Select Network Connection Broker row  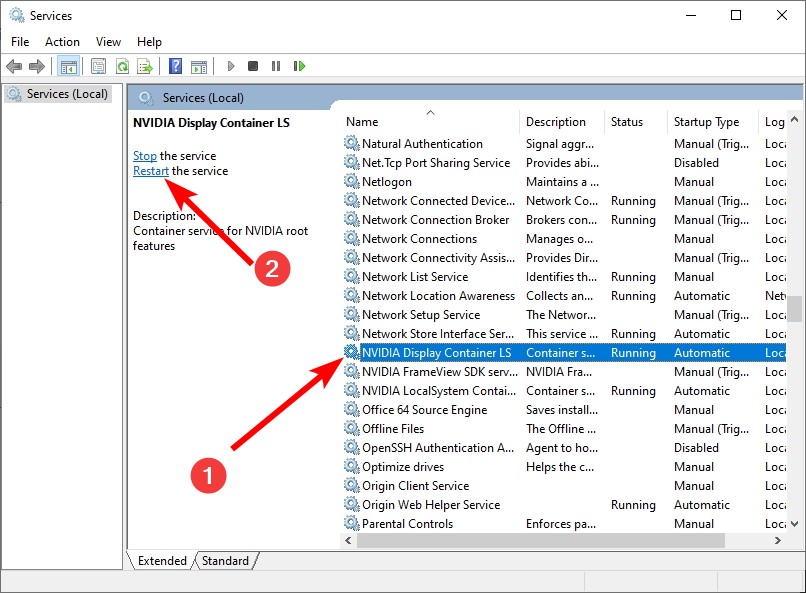[x=564, y=219]
